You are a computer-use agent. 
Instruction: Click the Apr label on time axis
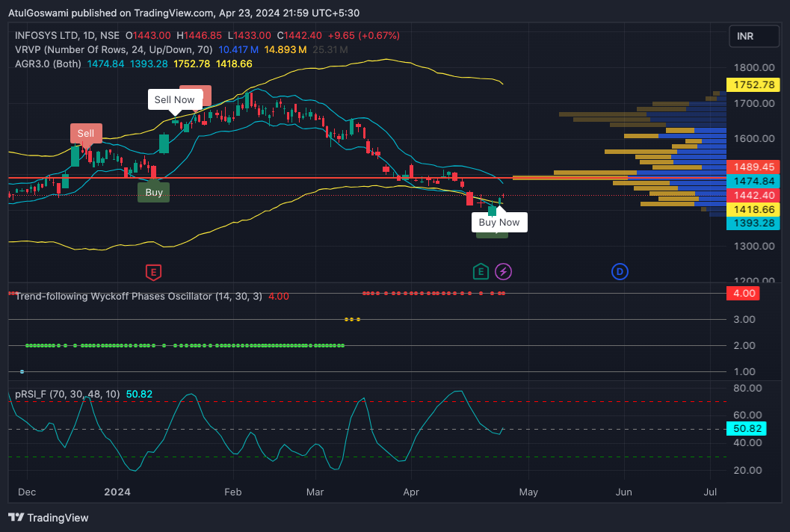[411, 492]
